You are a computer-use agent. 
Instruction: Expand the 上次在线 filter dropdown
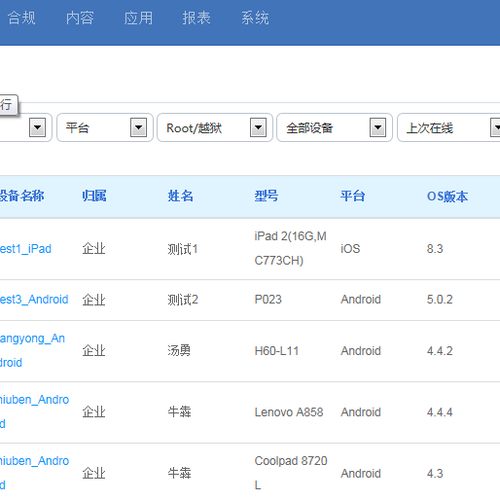495,127
